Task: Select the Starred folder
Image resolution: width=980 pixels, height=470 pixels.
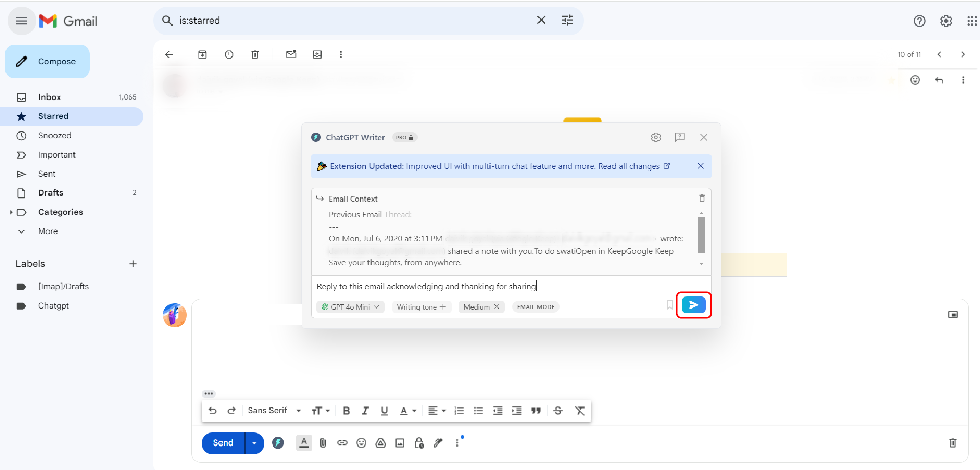Action: point(71,116)
